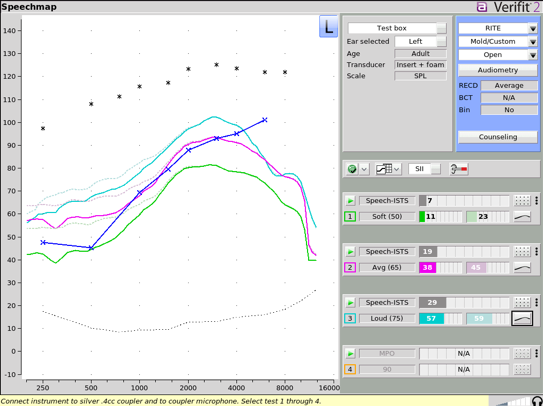Click selected curve icon in Loud (75) row
The width and height of the screenshot is (543, 406).
pyautogui.click(x=522, y=318)
